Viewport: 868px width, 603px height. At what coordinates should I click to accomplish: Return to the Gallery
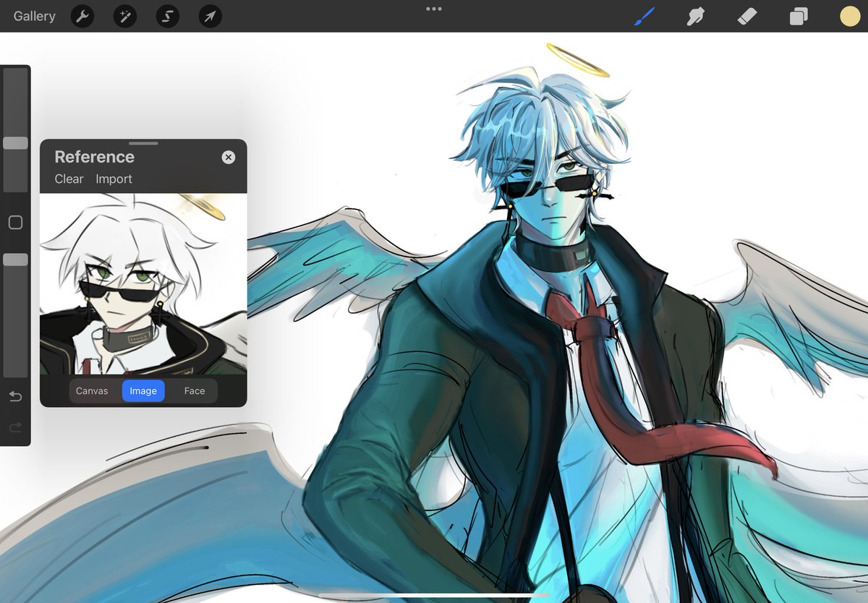(34, 16)
